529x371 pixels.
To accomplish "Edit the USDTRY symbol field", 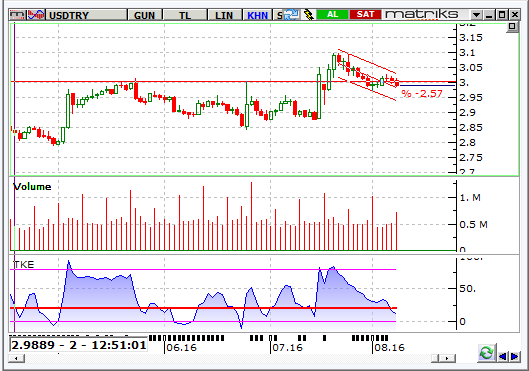I will tap(86, 15).
